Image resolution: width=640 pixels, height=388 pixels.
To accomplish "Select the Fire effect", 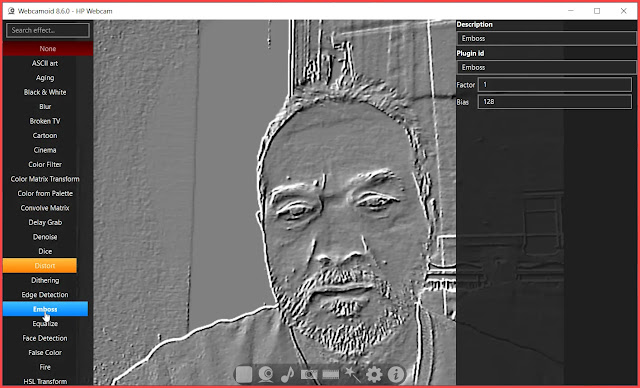I will 45,367.
